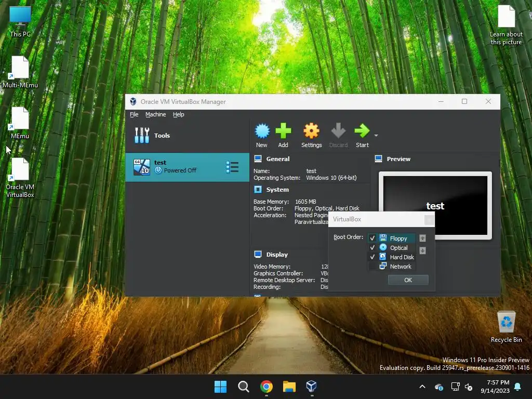Image resolution: width=532 pixels, height=399 pixels.
Task: Click the General section header
Action: coord(277,159)
